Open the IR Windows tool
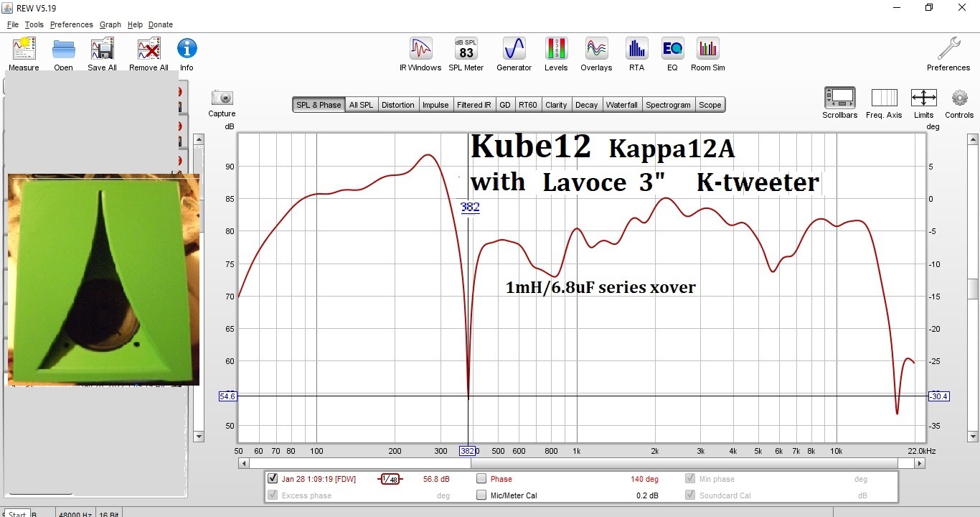Image resolution: width=980 pixels, height=517 pixels. 420,49
